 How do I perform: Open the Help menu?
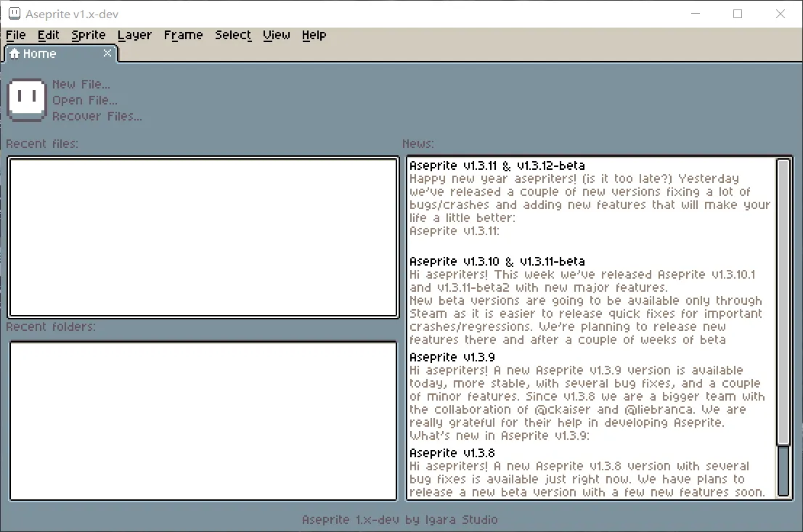pos(314,35)
